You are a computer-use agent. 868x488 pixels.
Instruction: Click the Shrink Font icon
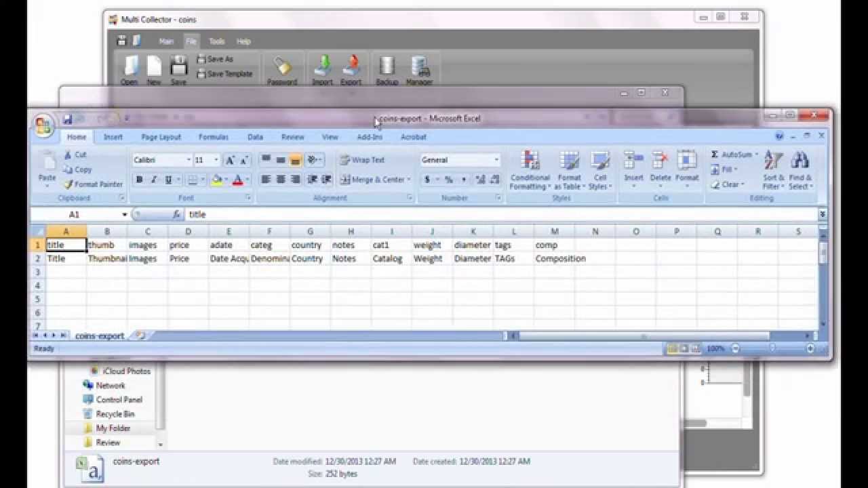pyautogui.click(x=244, y=160)
